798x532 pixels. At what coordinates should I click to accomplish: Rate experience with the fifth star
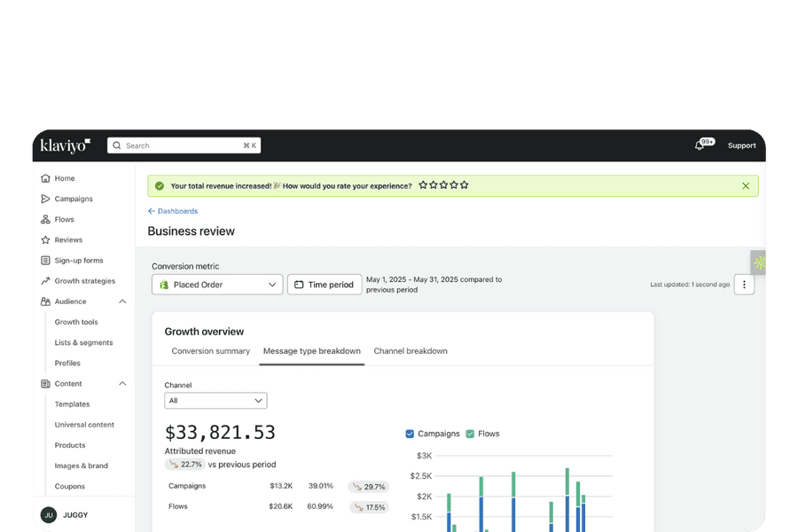pos(464,185)
